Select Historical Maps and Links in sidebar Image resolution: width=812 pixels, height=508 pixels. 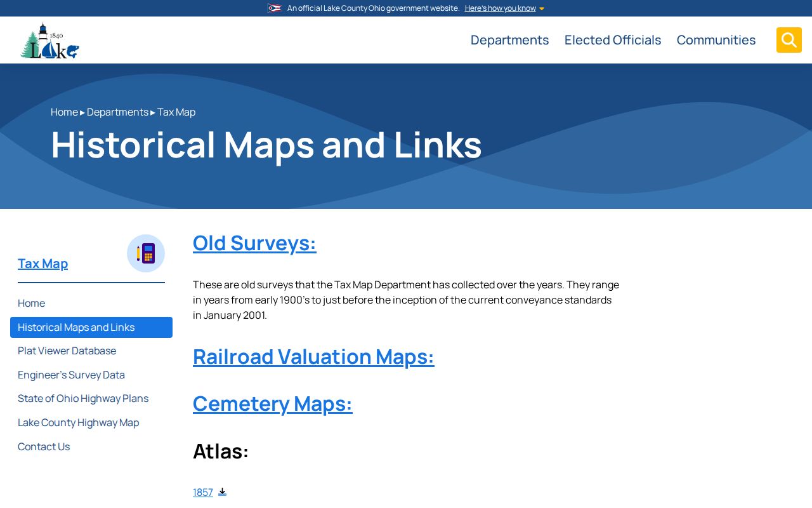(91, 327)
